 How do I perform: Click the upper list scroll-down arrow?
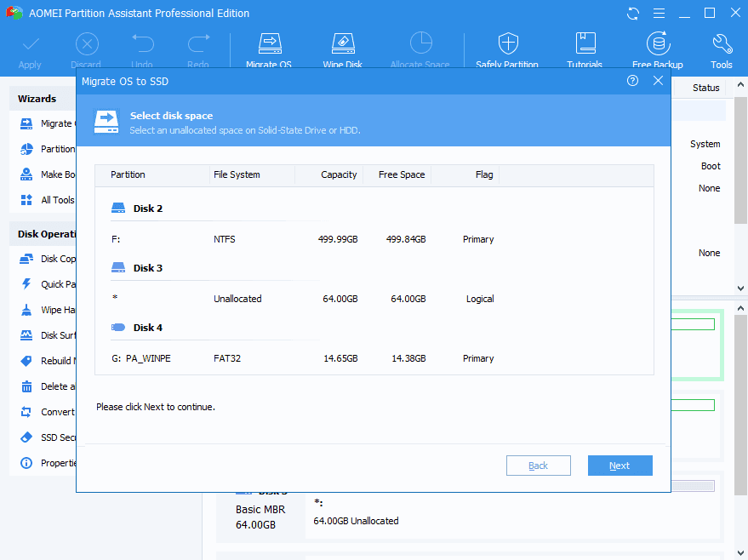click(x=740, y=289)
